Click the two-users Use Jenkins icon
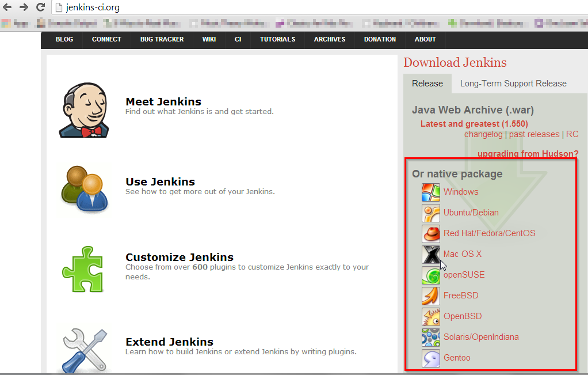Viewport: 588px width, 375px height. click(x=85, y=189)
